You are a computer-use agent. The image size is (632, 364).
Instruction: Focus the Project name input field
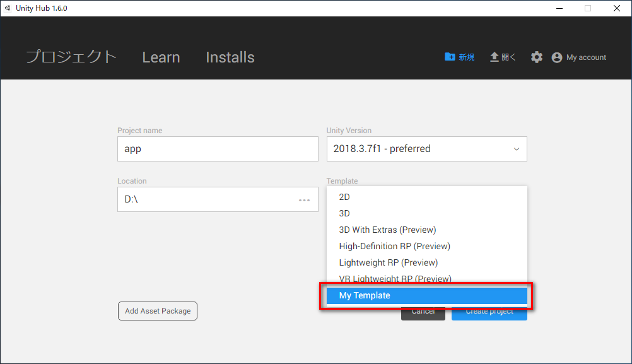(x=218, y=149)
